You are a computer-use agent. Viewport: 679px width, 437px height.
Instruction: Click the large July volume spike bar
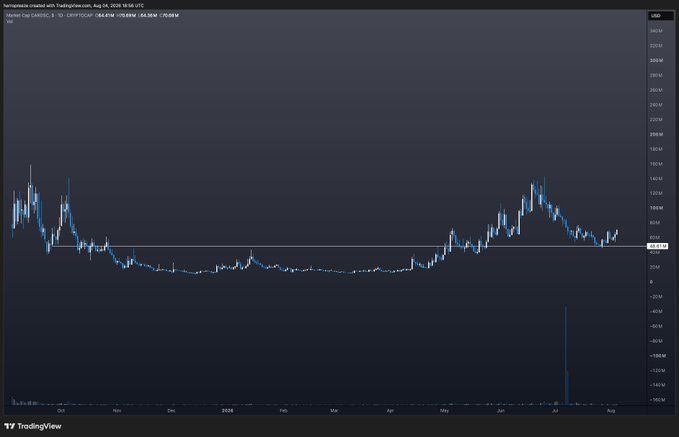tap(566, 355)
